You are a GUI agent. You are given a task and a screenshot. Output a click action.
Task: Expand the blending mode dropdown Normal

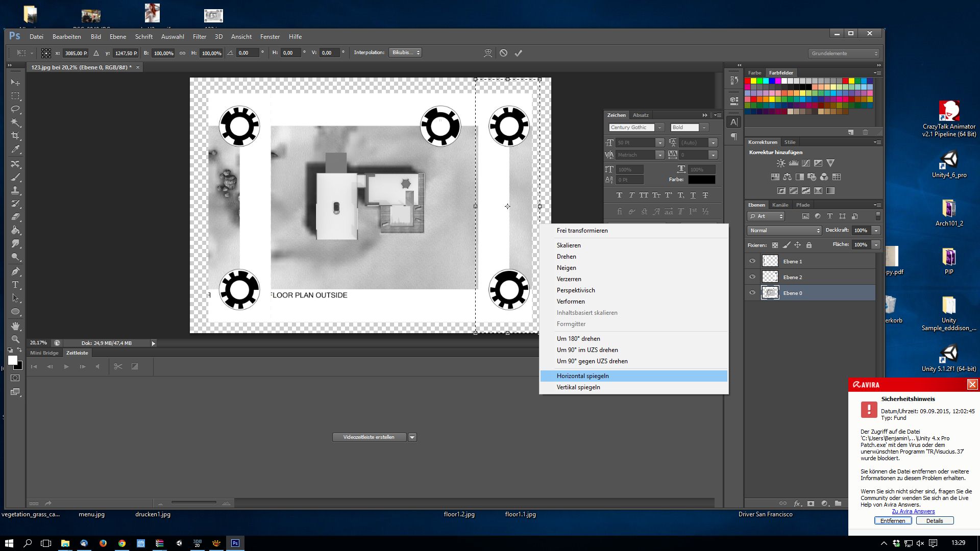point(783,230)
